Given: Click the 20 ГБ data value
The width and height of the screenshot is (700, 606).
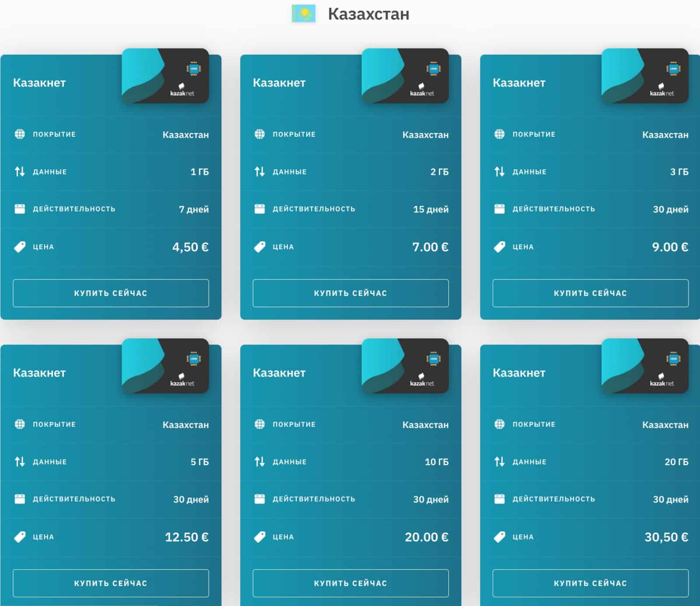Looking at the screenshot, I should [676, 462].
